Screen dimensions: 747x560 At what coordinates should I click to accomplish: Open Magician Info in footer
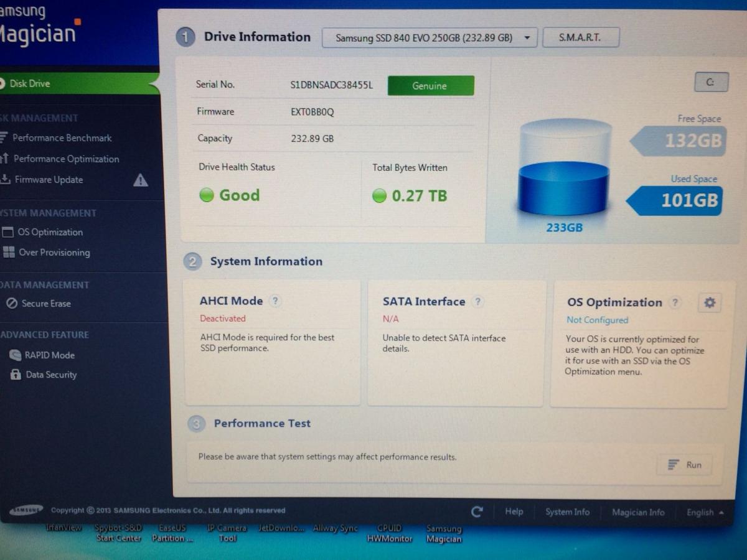638,513
